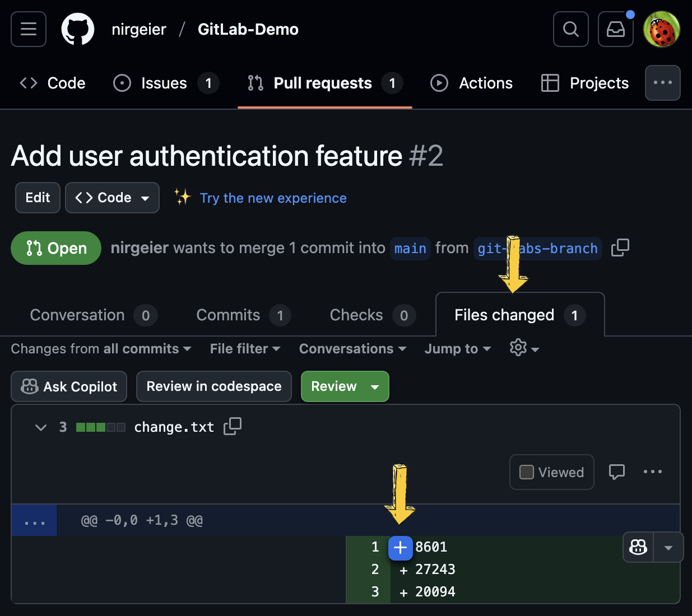The width and height of the screenshot is (692, 616).
Task: Switch to the Code repository tab
Action: 53,83
